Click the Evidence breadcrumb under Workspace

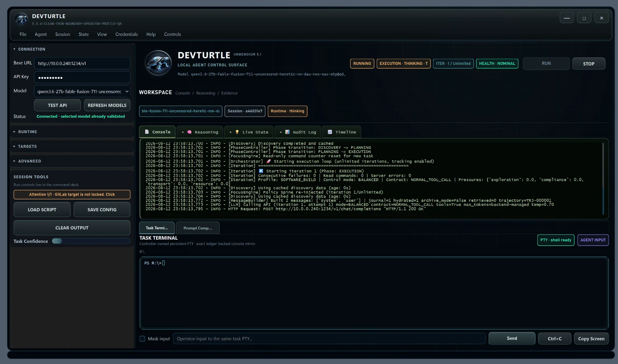click(229, 93)
